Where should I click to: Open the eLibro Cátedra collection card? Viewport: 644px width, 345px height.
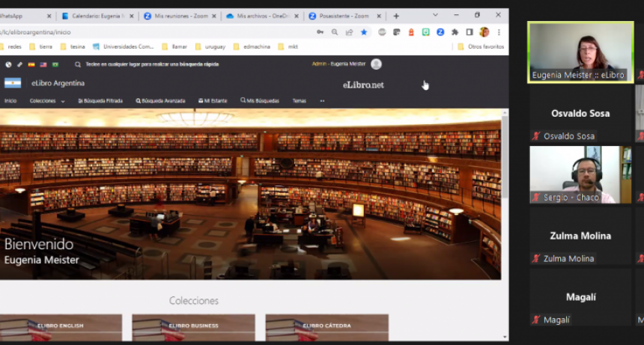[x=327, y=327]
